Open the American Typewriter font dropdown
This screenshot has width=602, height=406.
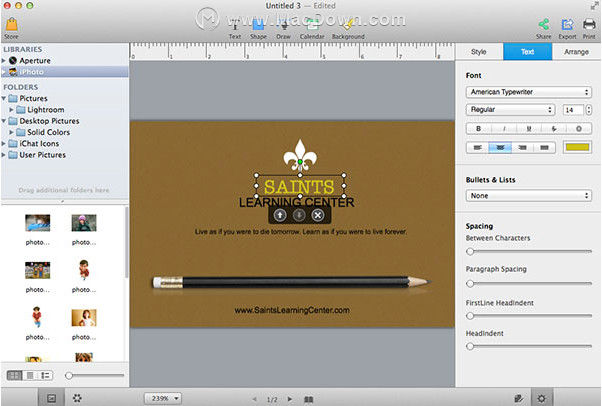[528, 92]
